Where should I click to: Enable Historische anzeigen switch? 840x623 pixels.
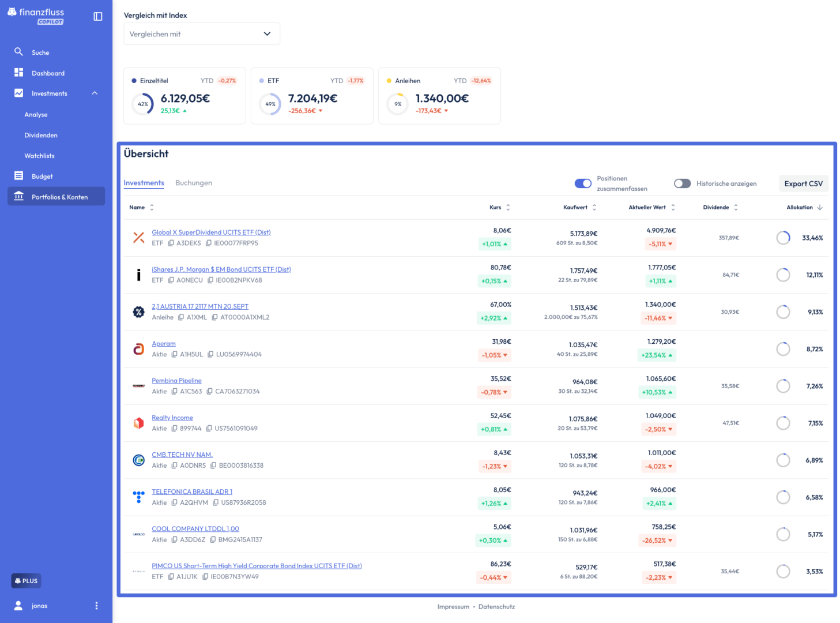(683, 183)
